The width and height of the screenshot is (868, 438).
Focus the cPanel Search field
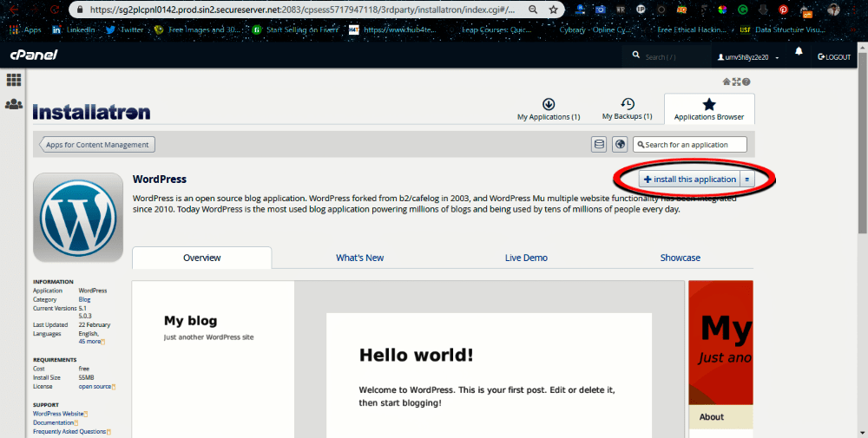click(x=667, y=57)
